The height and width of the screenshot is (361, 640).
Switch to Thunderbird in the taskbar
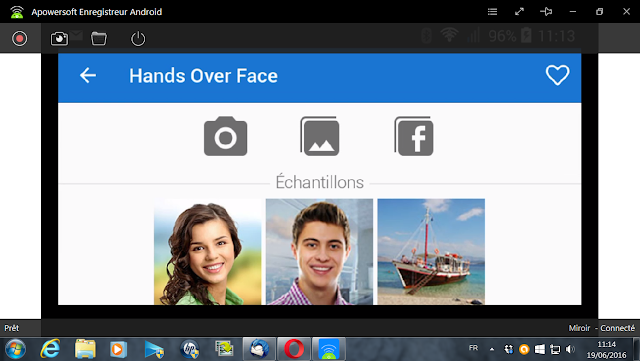[x=259, y=349]
